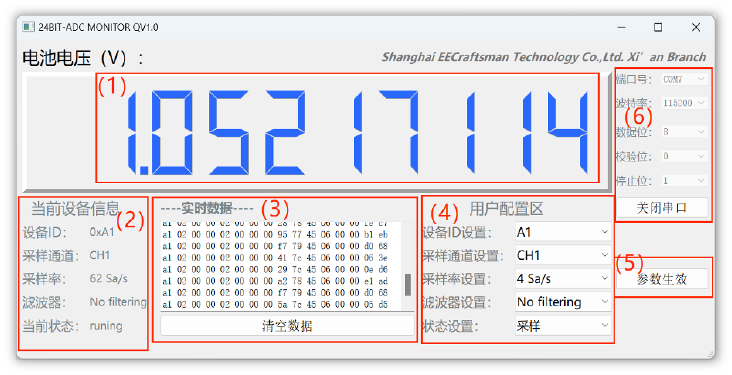Open the 数据位 dropdown
The height and width of the screenshot is (375, 732).
point(684,132)
